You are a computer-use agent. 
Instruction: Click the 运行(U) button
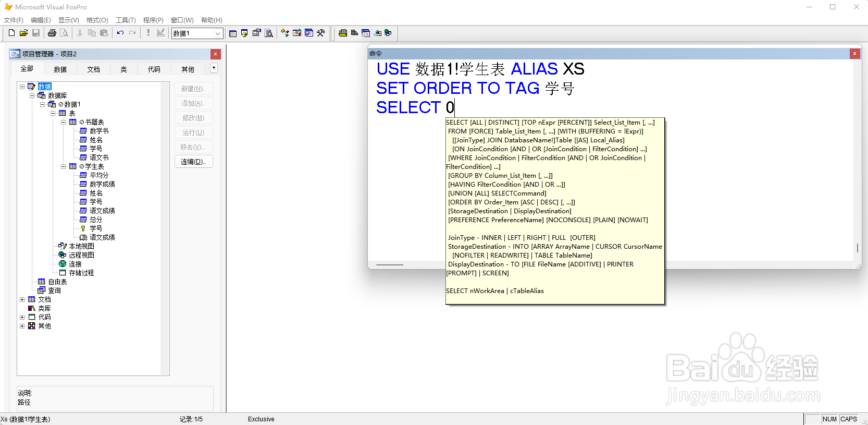(193, 132)
